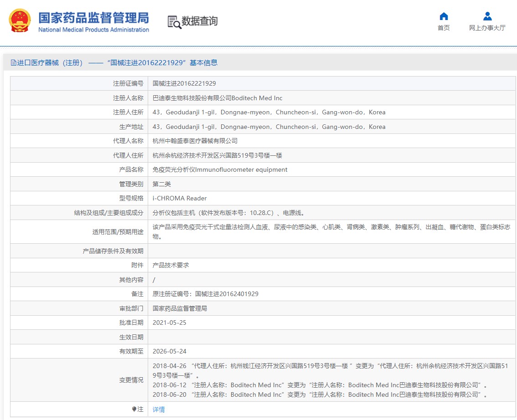Select product name Immunofluorometer equipment value
The height and width of the screenshot is (420, 517).
click(x=220, y=169)
